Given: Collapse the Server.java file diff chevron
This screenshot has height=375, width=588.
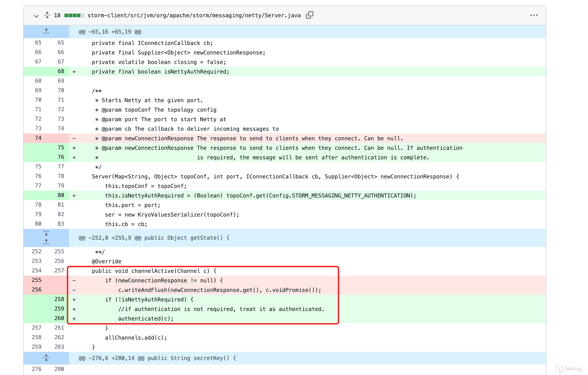Looking at the screenshot, I should 36,16.
